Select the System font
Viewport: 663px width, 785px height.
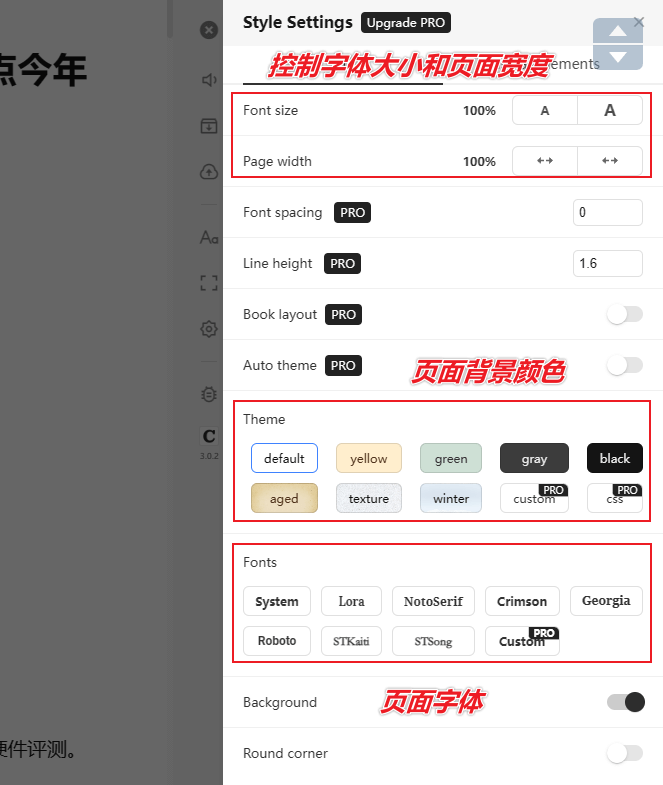point(277,601)
